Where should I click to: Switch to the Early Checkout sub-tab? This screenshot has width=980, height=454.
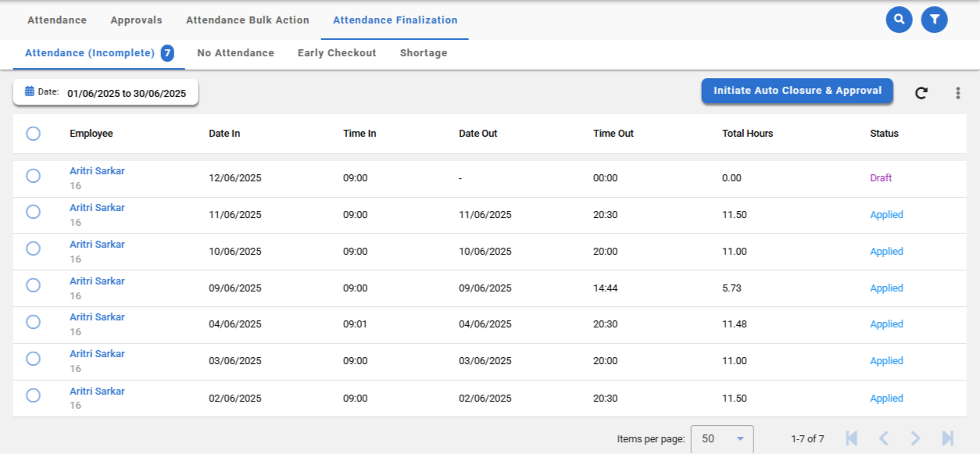337,53
